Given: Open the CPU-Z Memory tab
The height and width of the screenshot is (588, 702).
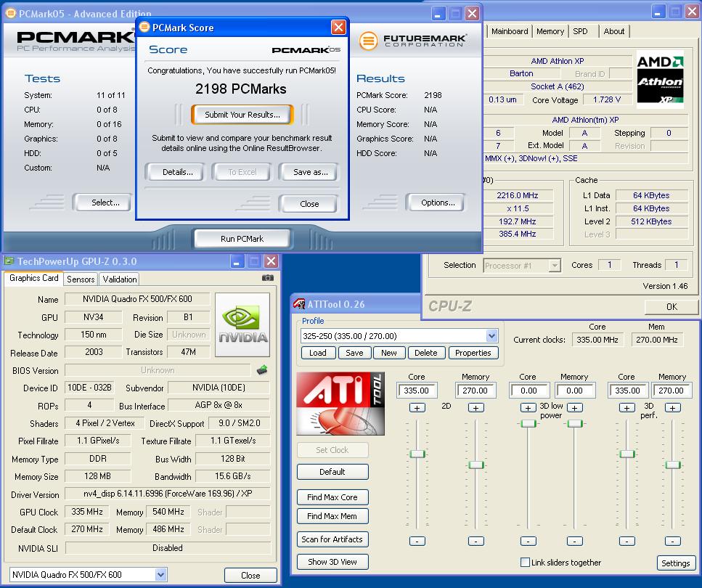Looking at the screenshot, I should tap(550, 31).
